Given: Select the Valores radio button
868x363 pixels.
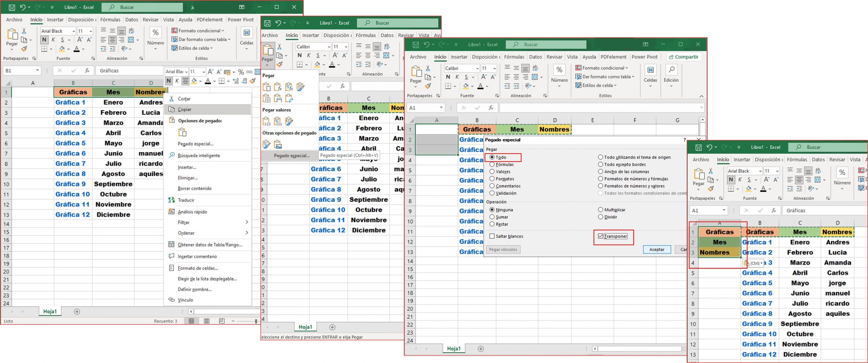Looking at the screenshot, I should (x=492, y=172).
